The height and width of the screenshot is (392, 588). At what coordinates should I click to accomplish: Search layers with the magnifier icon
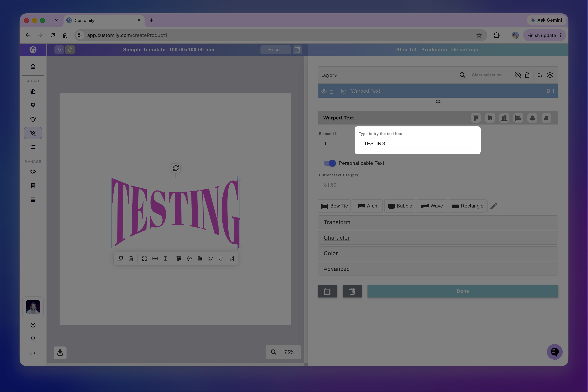point(462,75)
